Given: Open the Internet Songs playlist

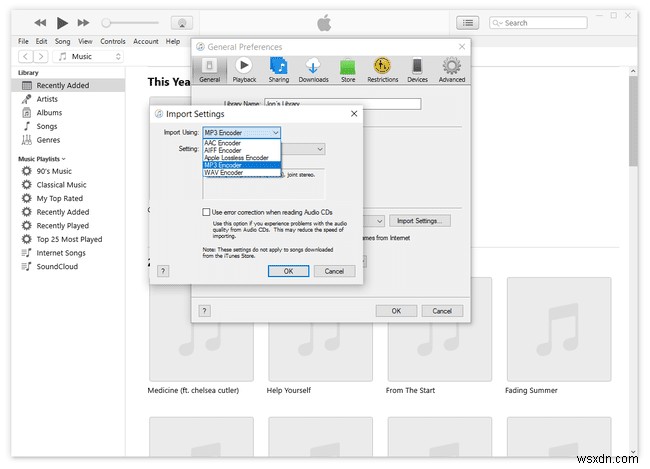Looking at the screenshot, I should pyautogui.click(x=68, y=253).
